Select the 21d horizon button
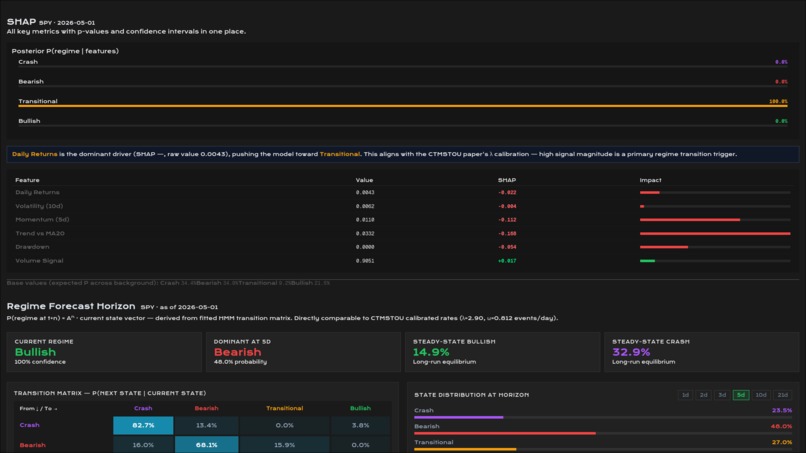Viewport: 806px width, 453px height. pos(782,395)
